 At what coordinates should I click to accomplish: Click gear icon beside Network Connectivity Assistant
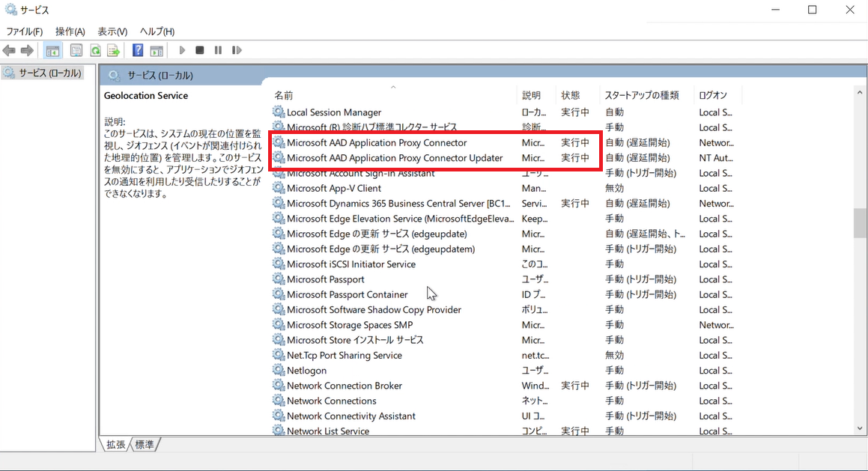pyautogui.click(x=279, y=416)
